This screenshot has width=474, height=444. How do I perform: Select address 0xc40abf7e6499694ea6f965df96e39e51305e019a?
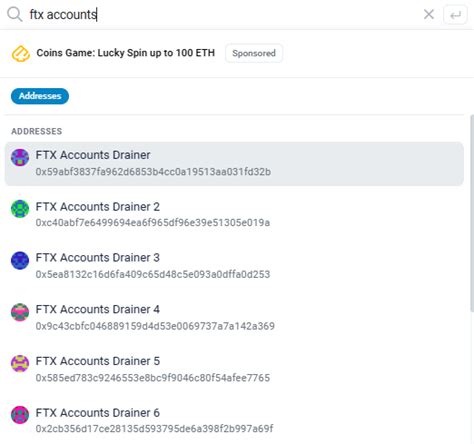pos(153,222)
